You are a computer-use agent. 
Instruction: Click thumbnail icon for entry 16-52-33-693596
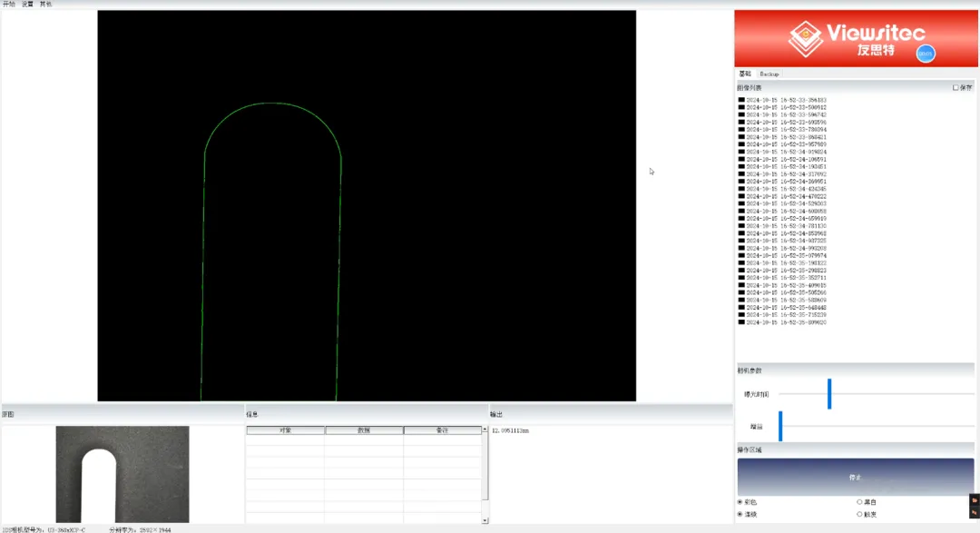(x=741, y=122)
